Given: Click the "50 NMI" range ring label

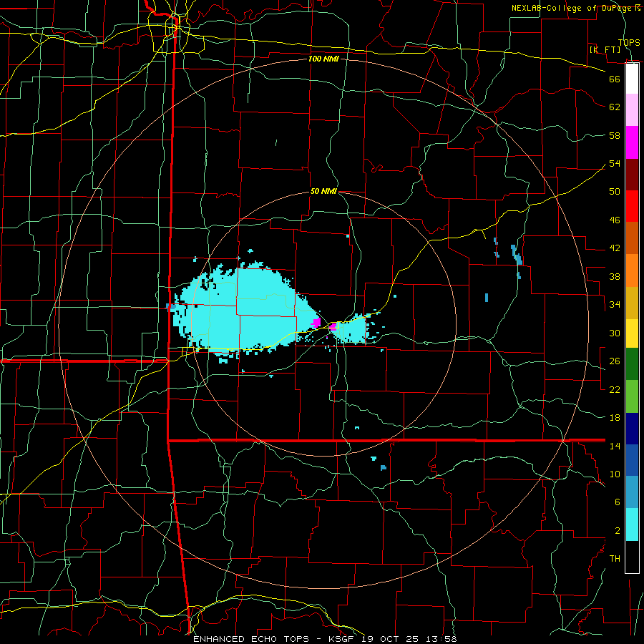Looking at the screenshot, I should click(x=323, y=191).
